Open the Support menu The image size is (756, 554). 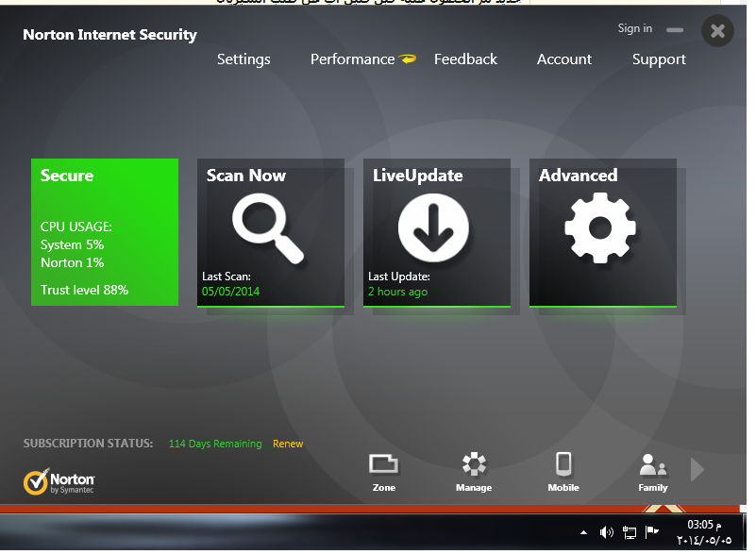click(659, 59)
